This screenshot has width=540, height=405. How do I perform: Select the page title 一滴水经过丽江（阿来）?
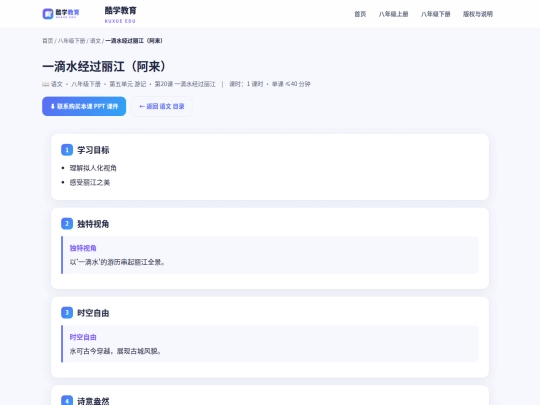104,66
